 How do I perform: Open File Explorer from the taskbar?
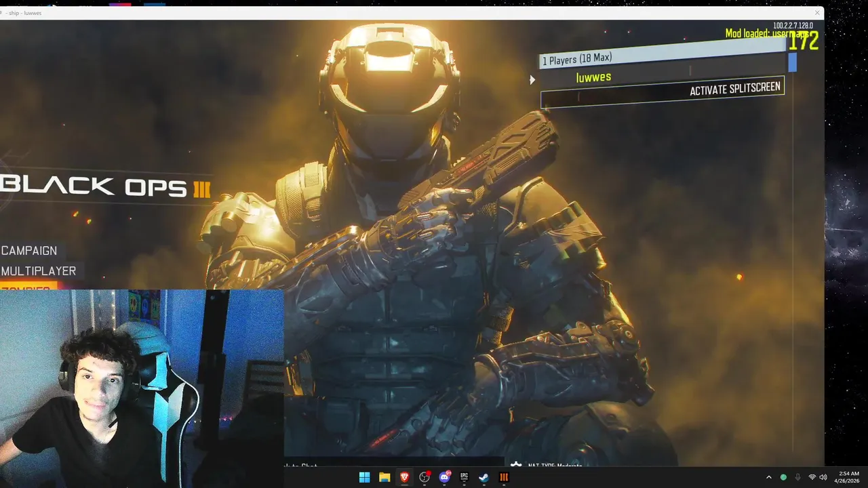point(384,477)
